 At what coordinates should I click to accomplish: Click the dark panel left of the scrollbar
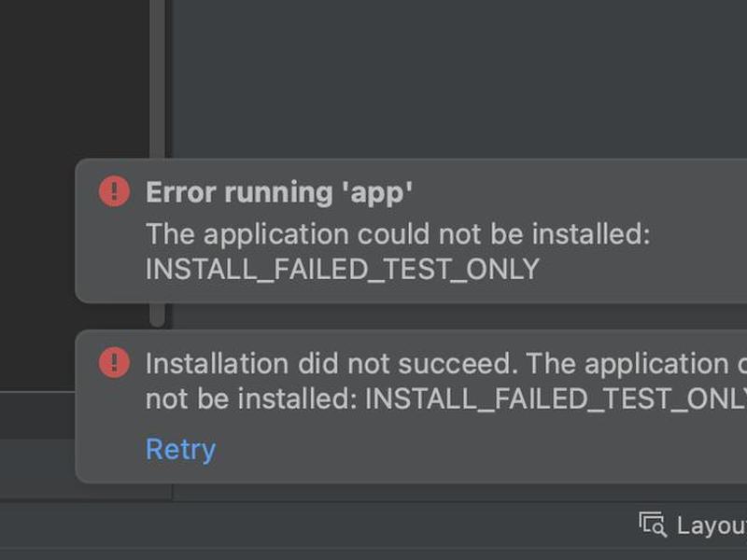click(74, 78)
